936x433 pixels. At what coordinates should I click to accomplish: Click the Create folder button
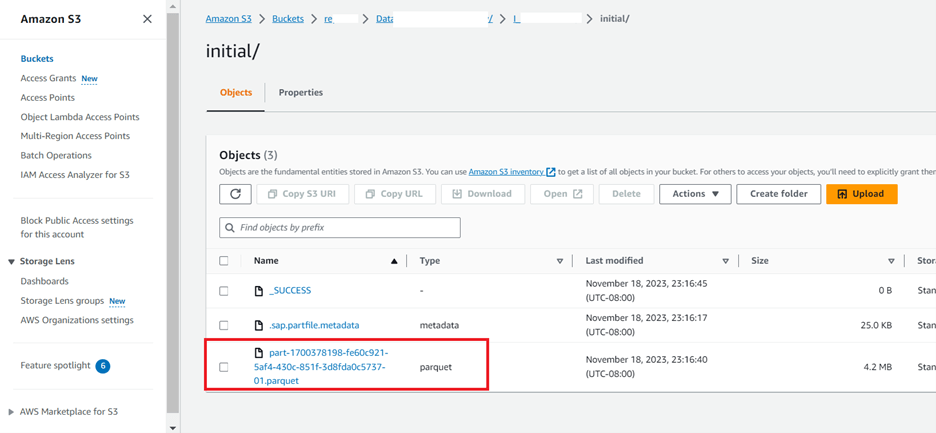pyautogui.click(x=778, y=194)
